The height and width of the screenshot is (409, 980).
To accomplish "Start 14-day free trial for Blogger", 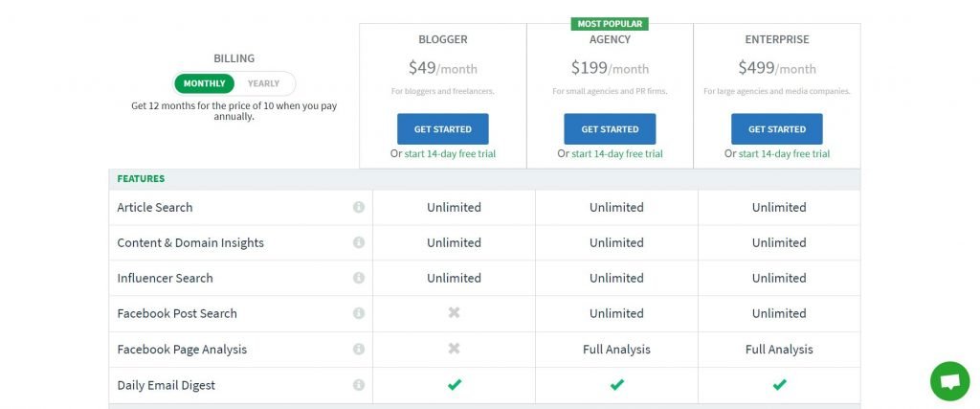I will pyautogui.click(x=450, y=154).
